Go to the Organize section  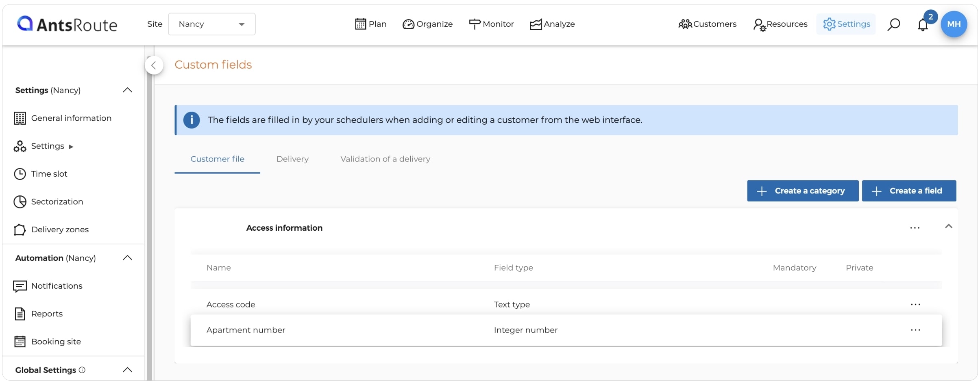427,24
